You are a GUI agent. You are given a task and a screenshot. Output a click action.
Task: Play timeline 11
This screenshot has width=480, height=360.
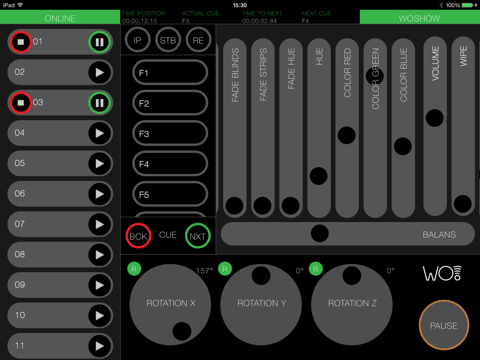coord(99,346)
